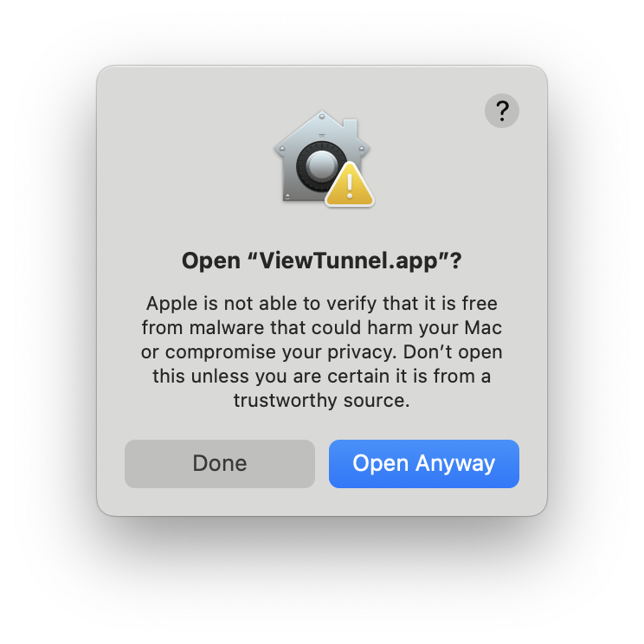
Task: Click the yellow warning triangle badge
Action: pos(350,185)
